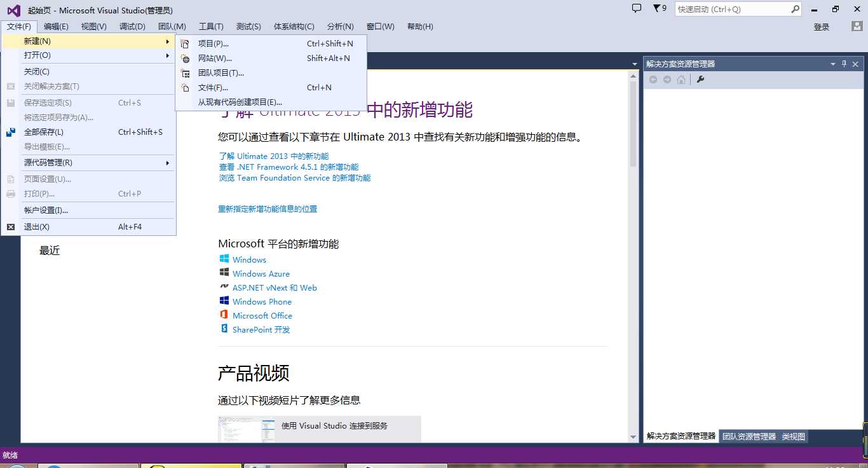
Task: Open the document tab list dropdown arrow
Action: coord(634,64)
